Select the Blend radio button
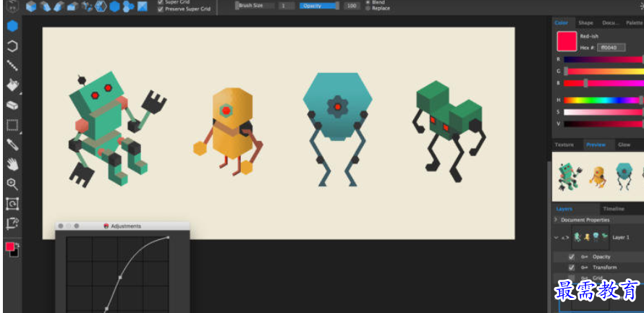The image size is (644, 313). pyautogui.click(x=368, y=2)
